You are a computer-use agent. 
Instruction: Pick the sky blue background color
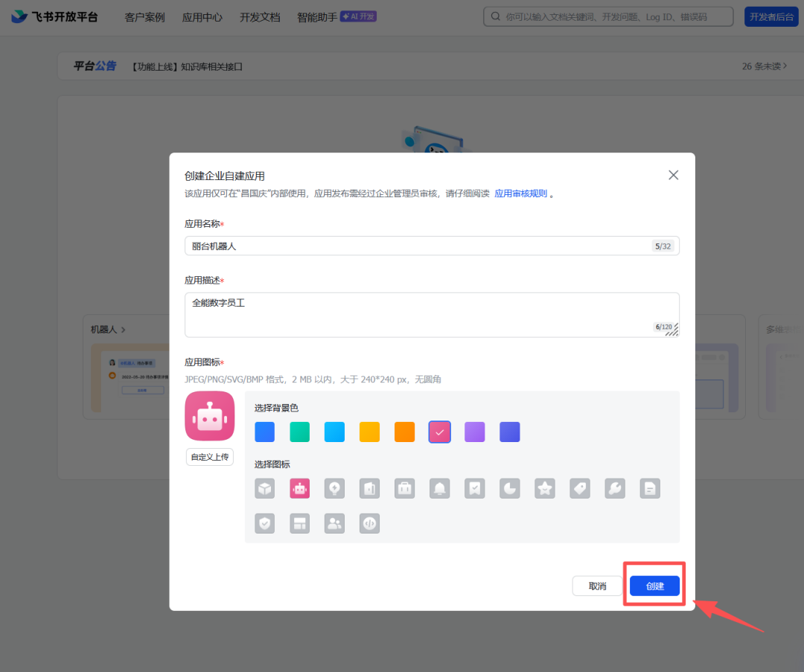coord(334,432)
